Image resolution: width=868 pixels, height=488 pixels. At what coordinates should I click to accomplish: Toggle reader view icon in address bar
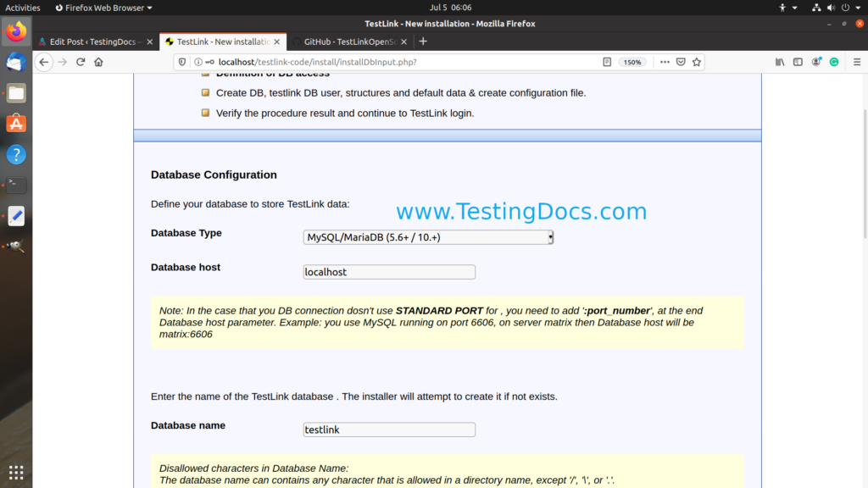click(607, 62)
